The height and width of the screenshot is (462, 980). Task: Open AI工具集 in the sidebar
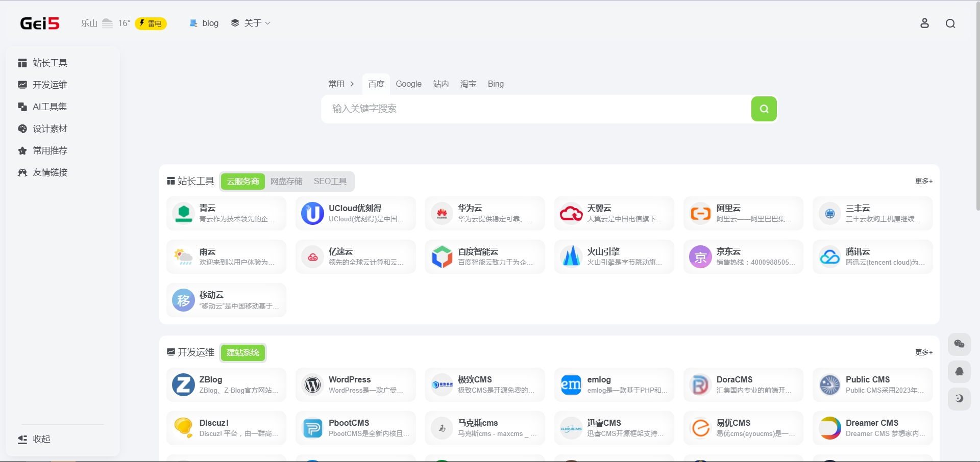[x=43, y=107]
